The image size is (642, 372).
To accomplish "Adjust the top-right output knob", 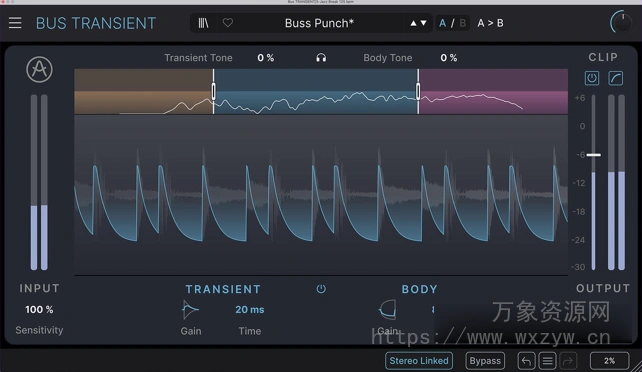I will coord(622,23).
